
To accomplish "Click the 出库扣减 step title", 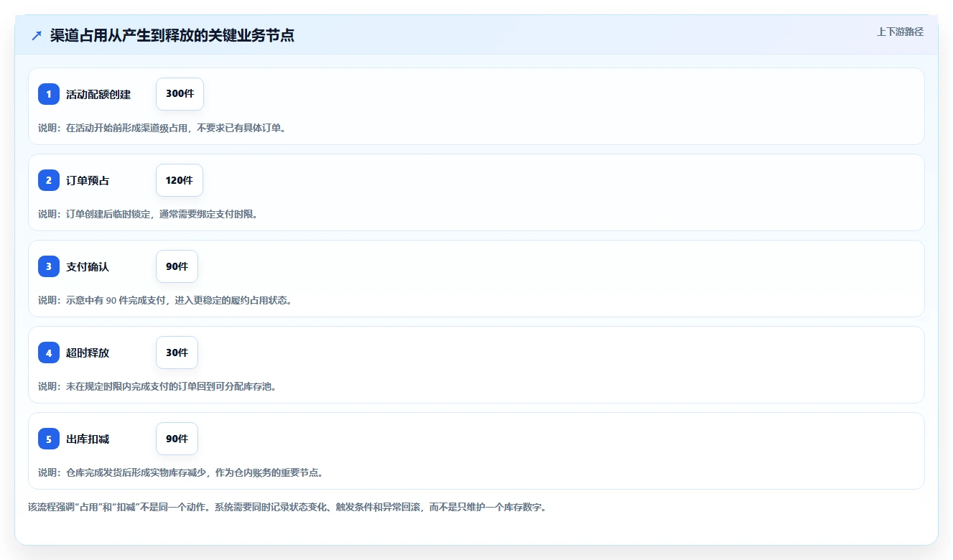I will [88, 439].
